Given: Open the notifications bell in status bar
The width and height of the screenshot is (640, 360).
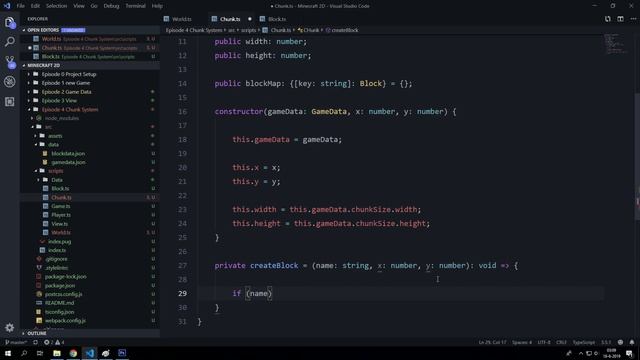Looking at the screenshot, I should (632, 342).
